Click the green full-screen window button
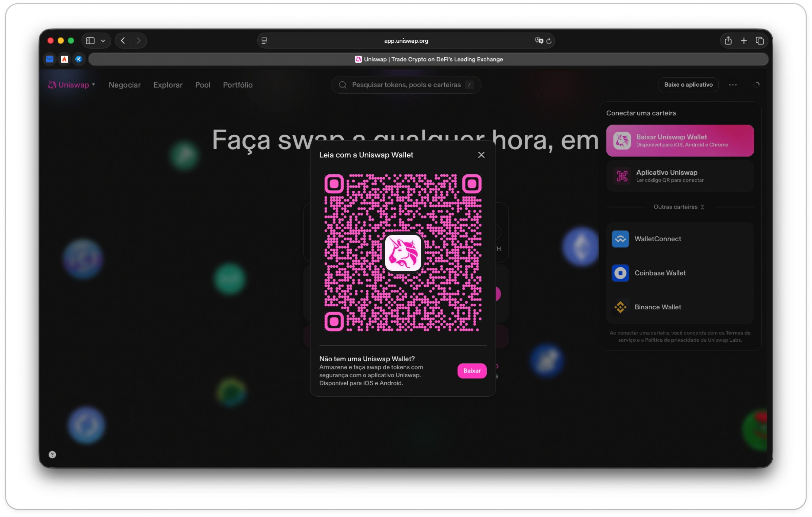Screen dimensions: 812x517 (x=71, y=41)
